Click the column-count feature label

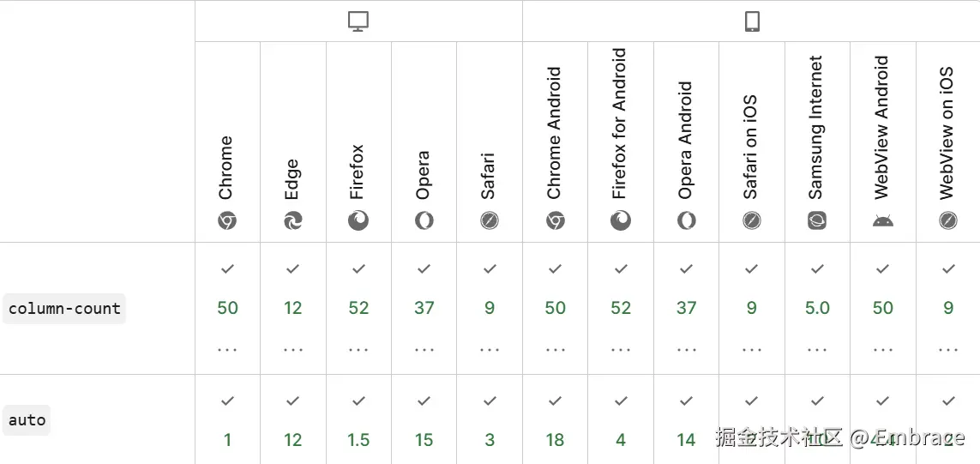64,309
